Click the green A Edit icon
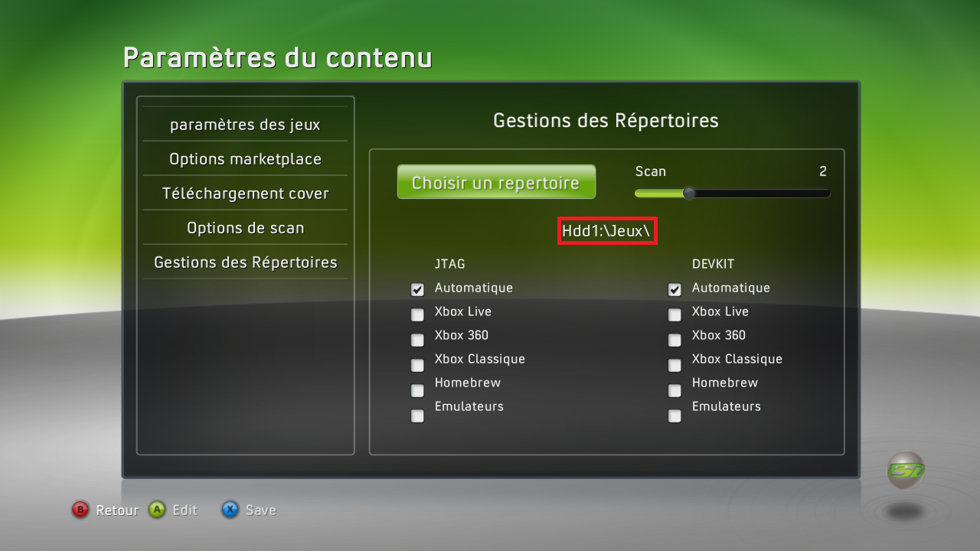Viewport: 980px width, 551px height. [158, 510]
